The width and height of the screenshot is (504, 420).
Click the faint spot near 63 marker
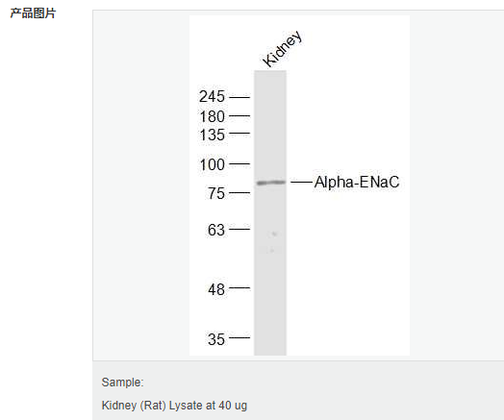point(274,234)
